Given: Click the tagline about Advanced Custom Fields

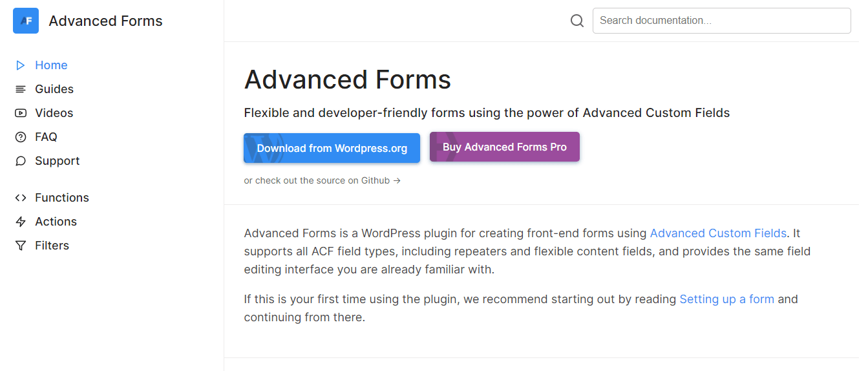Looking at the screenshot, I should tap(487, 113).
